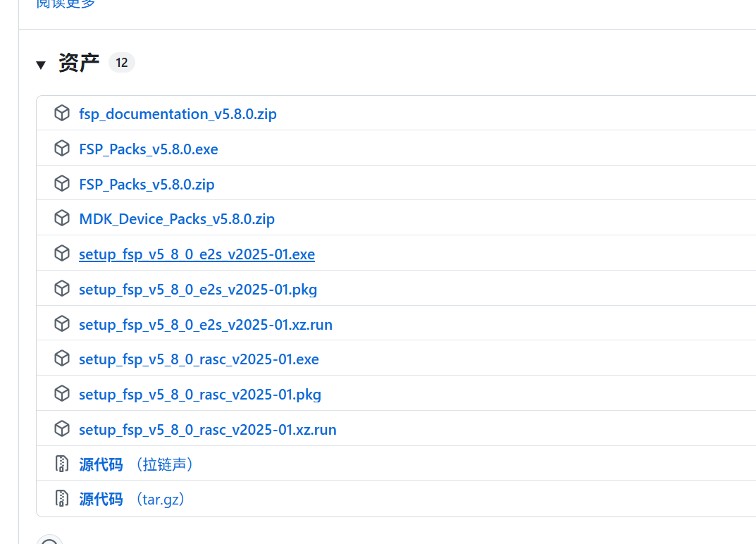The width and height of the screenshot is (756, 544).
Task: Click the zip file icon beside 源代码 (tar.gz)
Action: (62, 499)
